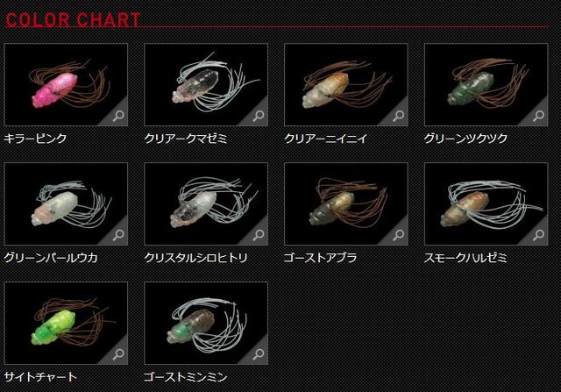
Task: Click the magnifier icon on キラーピンク image
Action: tap(118, 116)
